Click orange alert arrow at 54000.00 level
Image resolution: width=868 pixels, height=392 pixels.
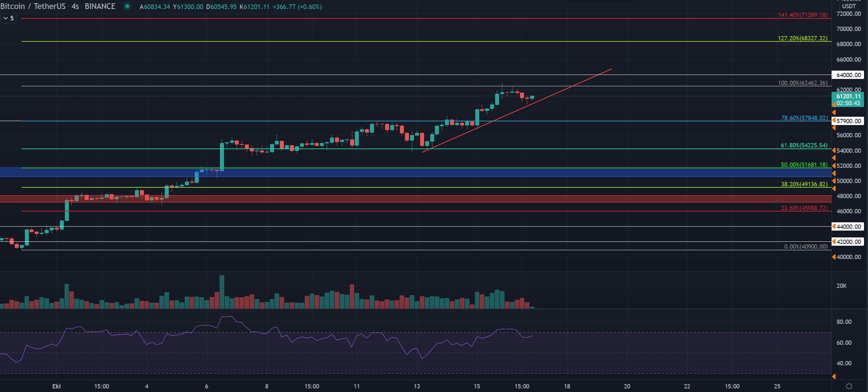pyautogui.click(x=834, y=150)
